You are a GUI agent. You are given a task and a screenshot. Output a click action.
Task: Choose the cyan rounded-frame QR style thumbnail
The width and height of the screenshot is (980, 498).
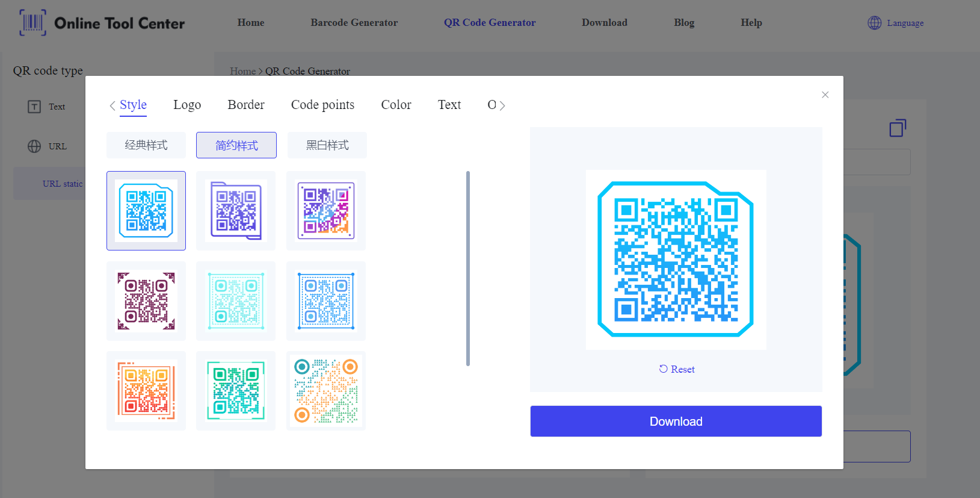tap(146, 211)
